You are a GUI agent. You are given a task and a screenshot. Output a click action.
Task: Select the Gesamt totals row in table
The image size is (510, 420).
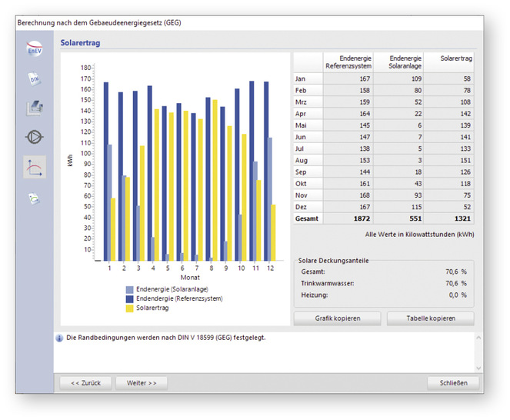click(x=383, y=218)
